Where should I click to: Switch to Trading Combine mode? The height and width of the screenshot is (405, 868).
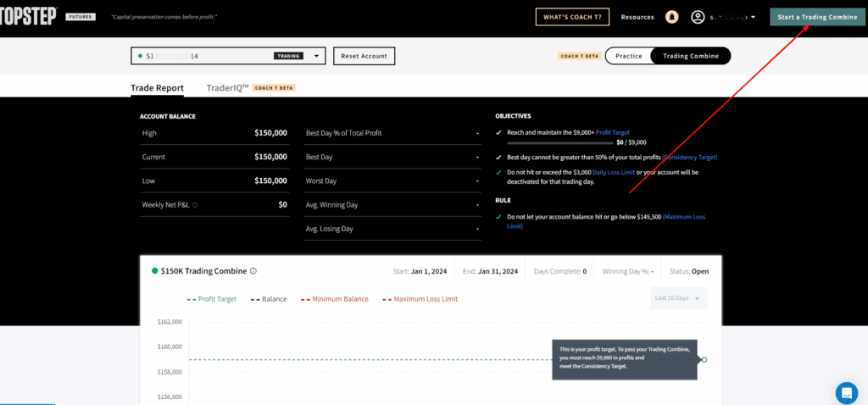pos(690,56)
